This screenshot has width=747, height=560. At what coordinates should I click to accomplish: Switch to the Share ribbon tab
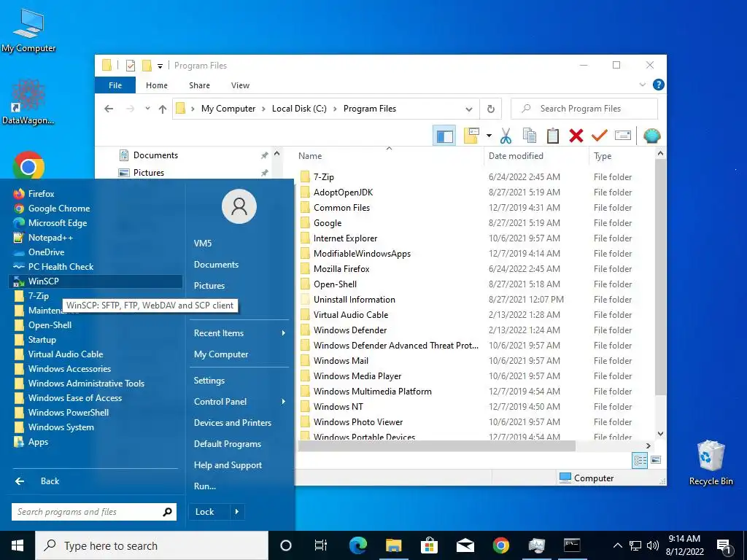click(x=199, y=85)
